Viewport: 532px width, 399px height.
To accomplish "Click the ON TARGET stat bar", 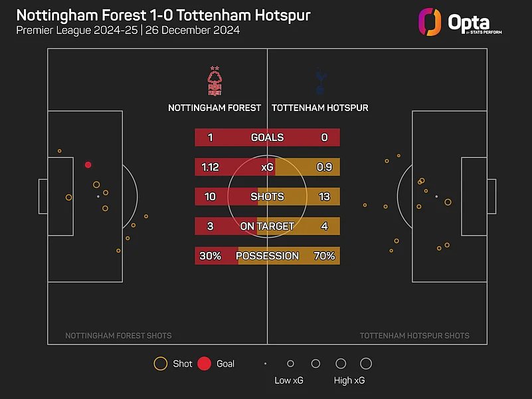I will (267, 226).
